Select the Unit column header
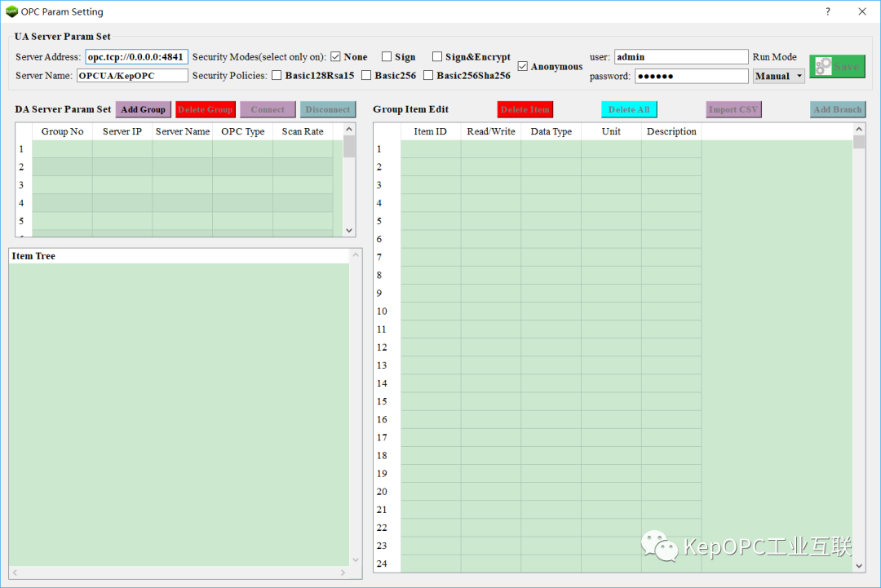This screenshot has height=588, width=881. click(611, 131)
